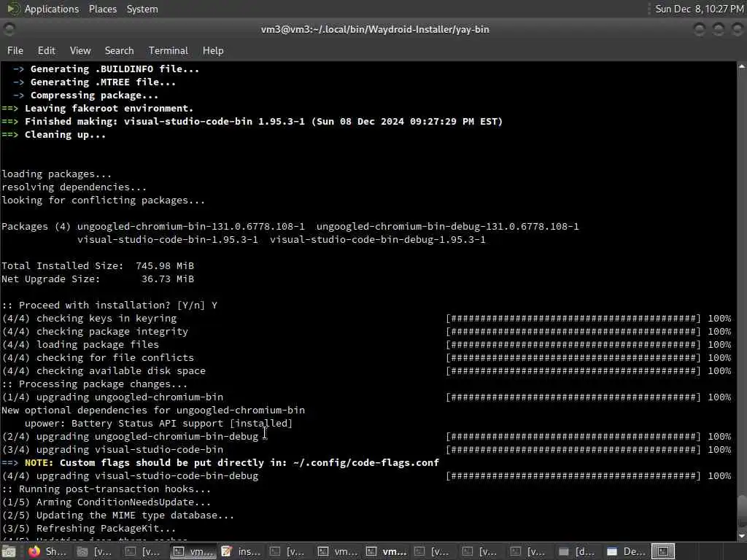The image size is (747, 560).
Task: Open the Edit menu
Action: pos(46,50)
